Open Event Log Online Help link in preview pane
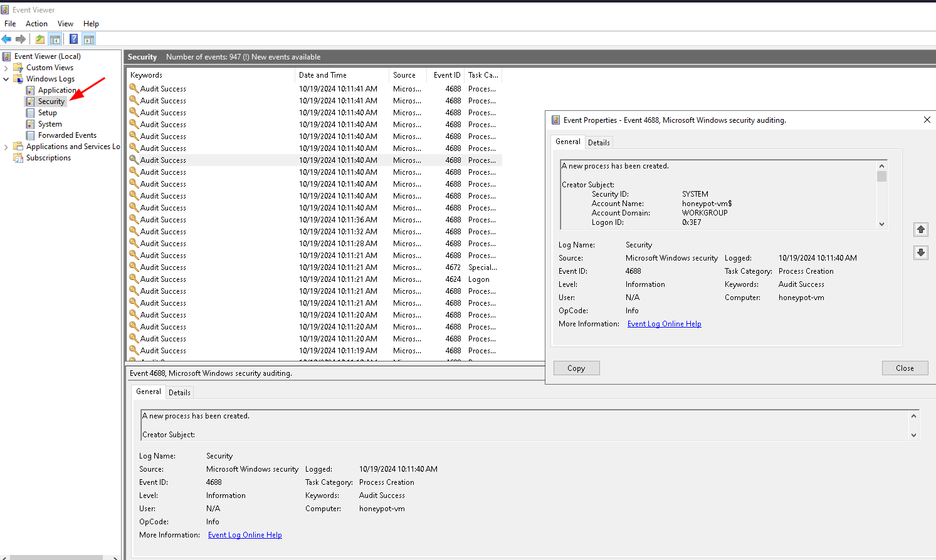The image size is (936, 560). point(245,535)
